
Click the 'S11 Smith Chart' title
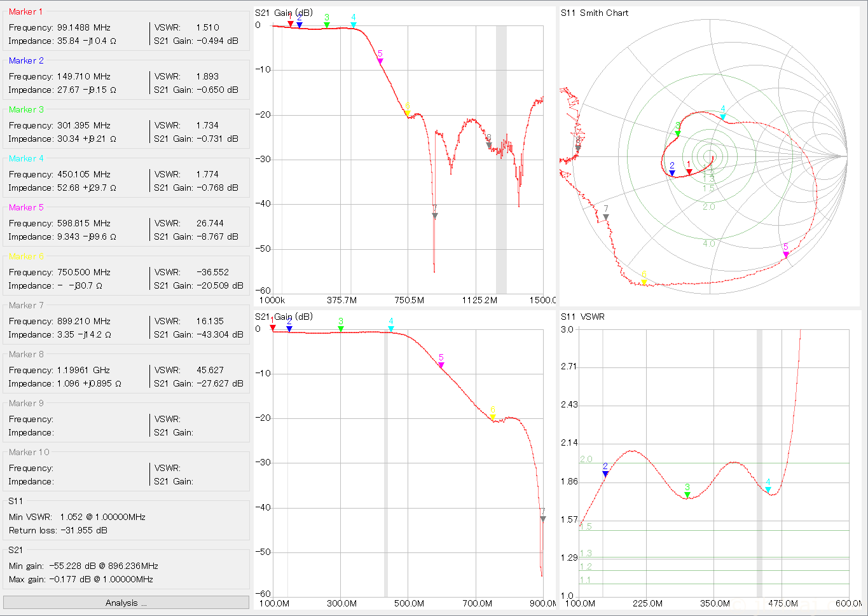tap(595, 13)
